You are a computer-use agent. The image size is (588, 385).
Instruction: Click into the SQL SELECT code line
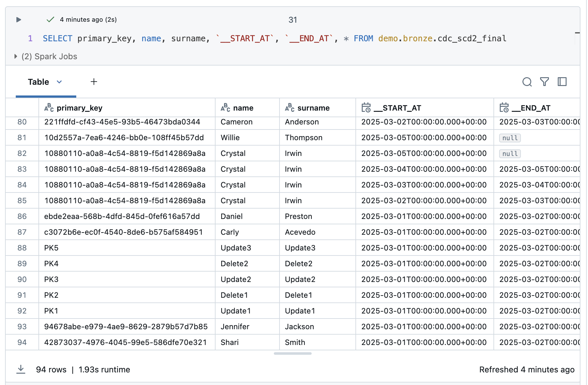[x=274, y=38]
